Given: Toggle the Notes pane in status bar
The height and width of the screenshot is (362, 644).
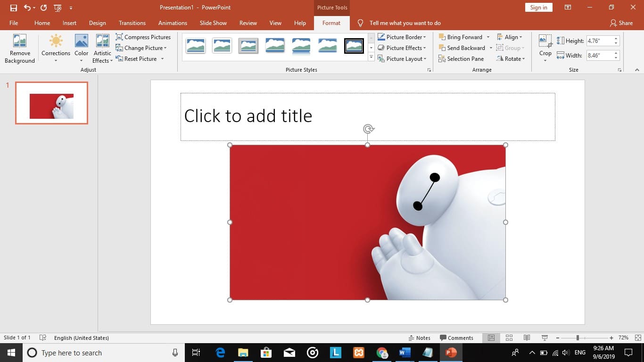Looking at the screenshot, I should click(419, 338).
